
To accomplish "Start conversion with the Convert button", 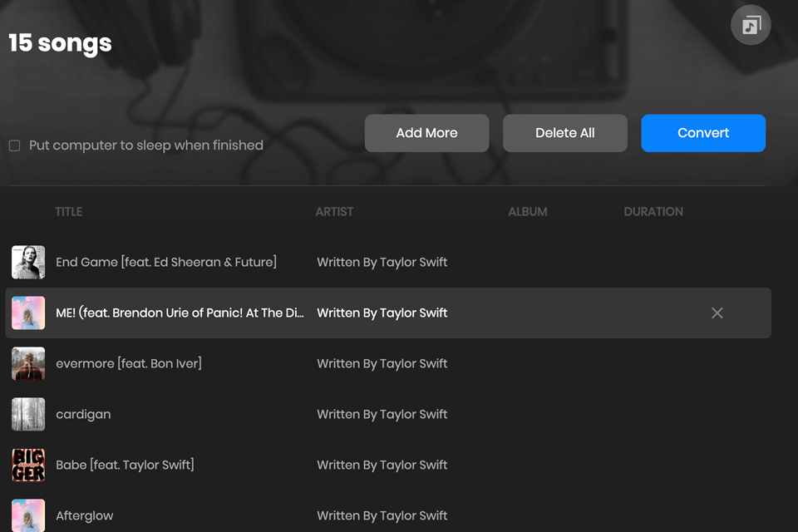I will point(703,133).
